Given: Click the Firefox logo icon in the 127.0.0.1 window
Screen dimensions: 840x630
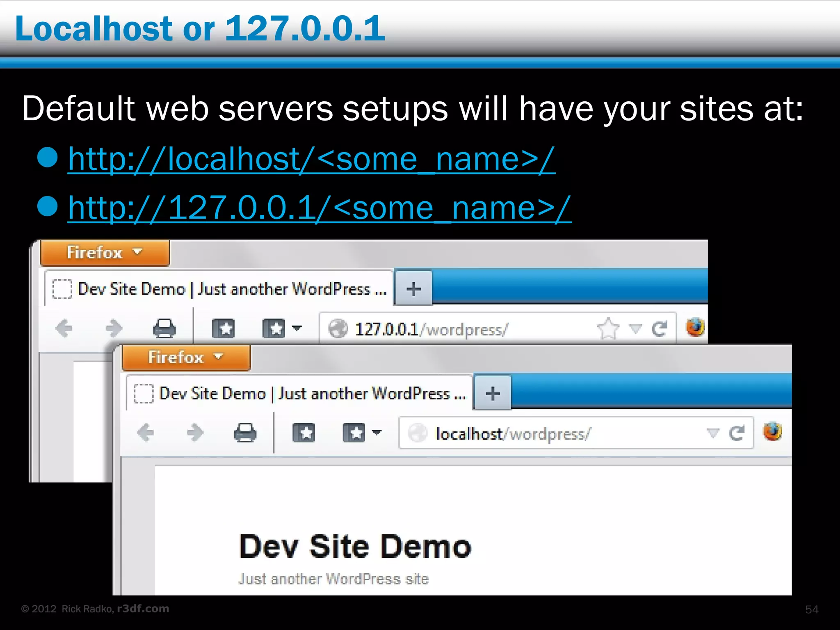Looking at the screenshot, I should (695, 327).
